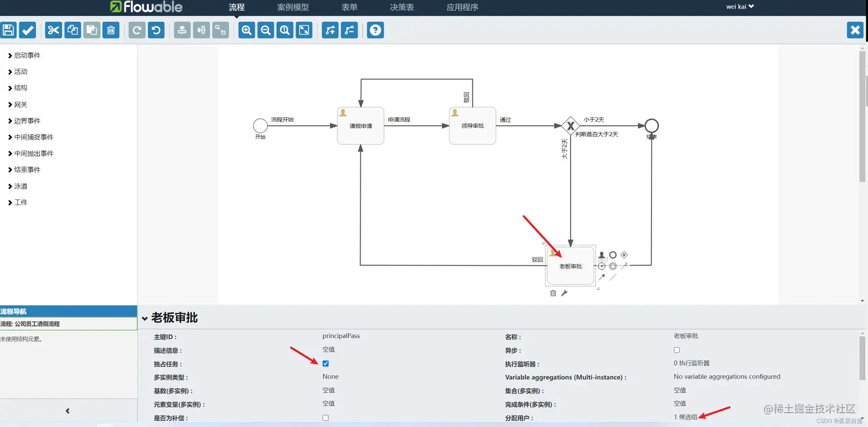
Task: Close the editor with the X button
Action: pyautogui.click(x=855, y=30)
